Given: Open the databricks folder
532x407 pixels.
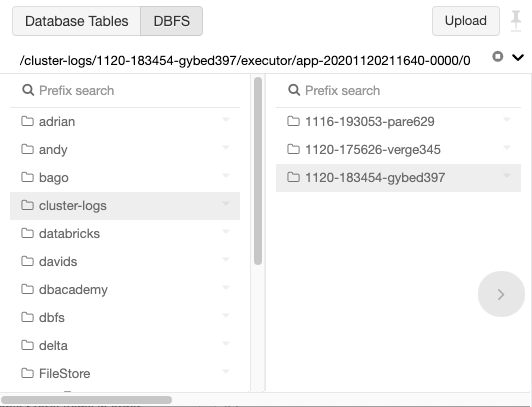Looking at the screenshot, I should pyautogui.click(x=125, y=233).
